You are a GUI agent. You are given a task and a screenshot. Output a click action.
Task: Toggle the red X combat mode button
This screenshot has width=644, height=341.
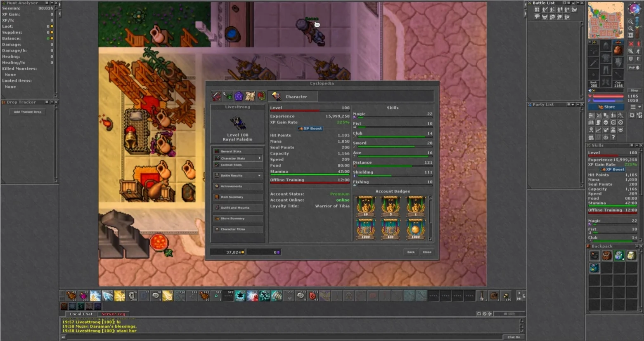point(631,44)
